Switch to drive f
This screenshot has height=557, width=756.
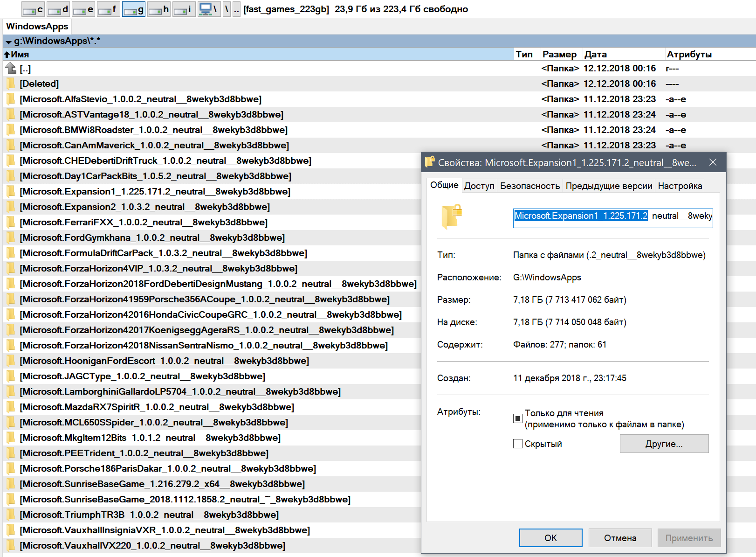(109, 9)
